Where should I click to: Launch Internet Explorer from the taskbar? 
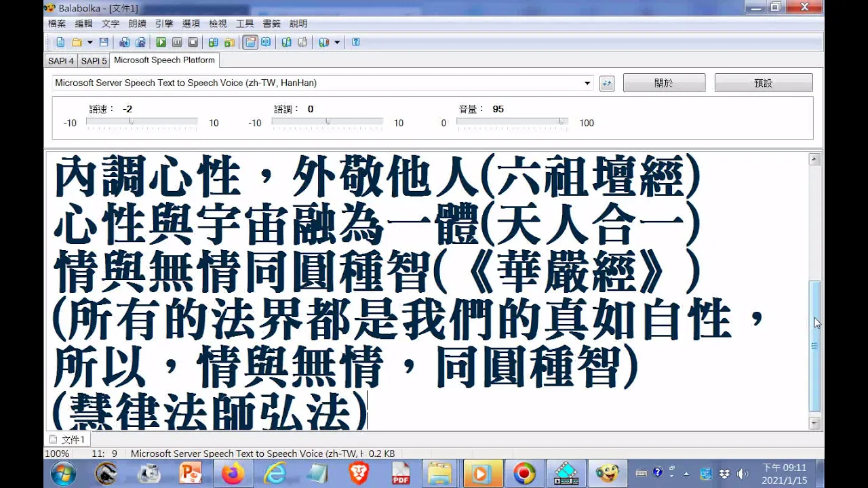[x=275, y=473]
